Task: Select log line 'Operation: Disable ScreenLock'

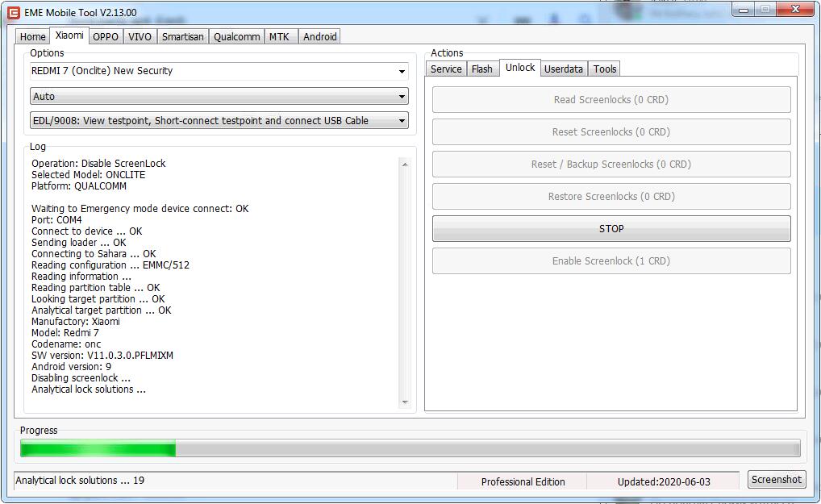Action: point(98,163)
